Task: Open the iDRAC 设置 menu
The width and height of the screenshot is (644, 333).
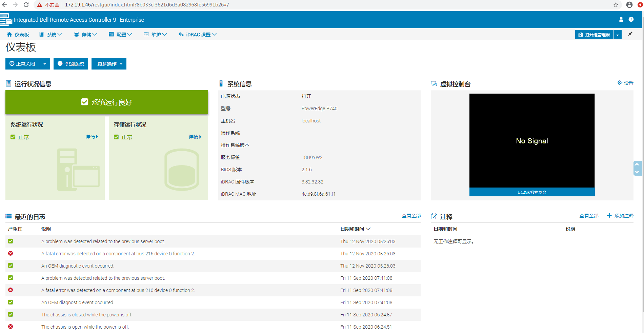Action: pos(198,34)
